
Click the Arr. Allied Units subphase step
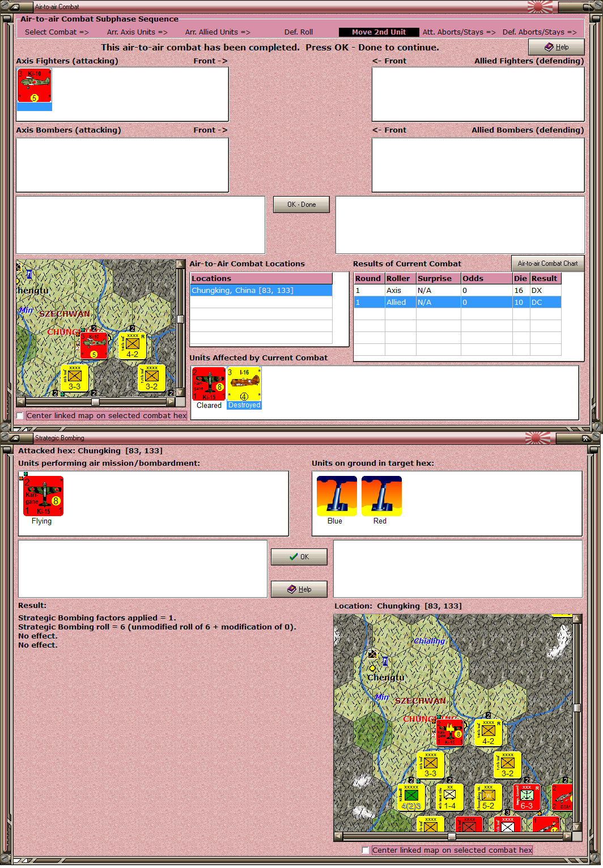218,32
